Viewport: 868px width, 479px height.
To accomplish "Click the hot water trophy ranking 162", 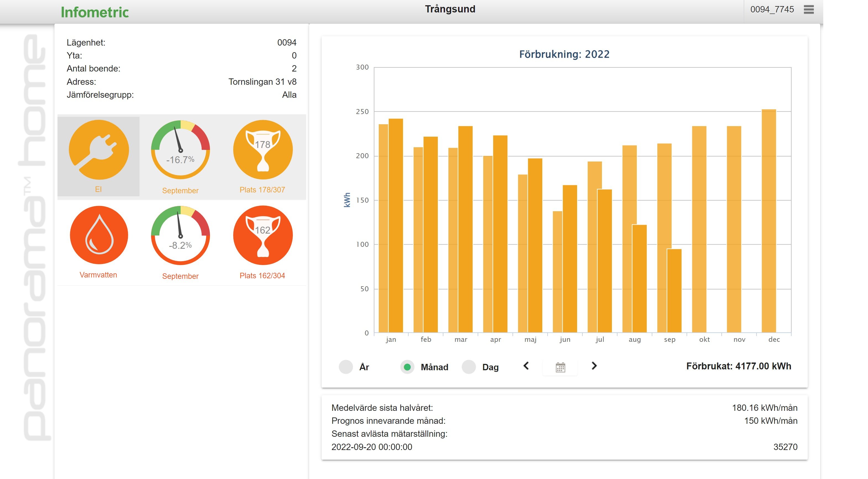I will click(263, 235).
